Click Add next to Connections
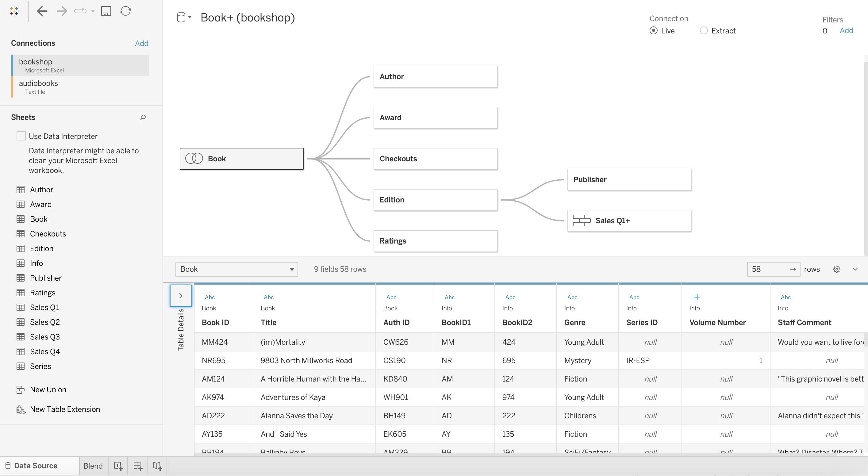 pos(141,43)
